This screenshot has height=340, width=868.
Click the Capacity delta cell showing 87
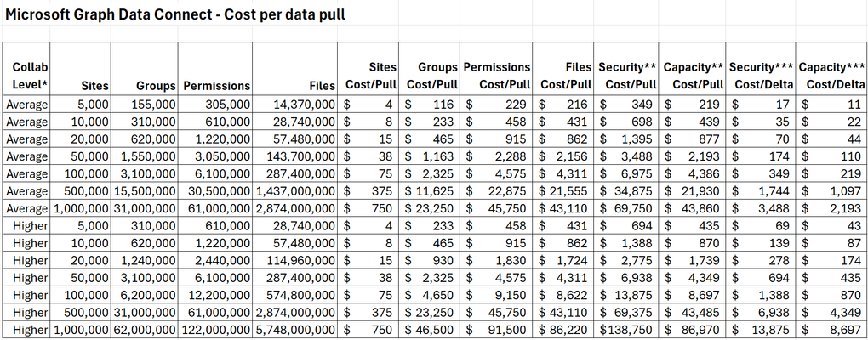(831, 243)
